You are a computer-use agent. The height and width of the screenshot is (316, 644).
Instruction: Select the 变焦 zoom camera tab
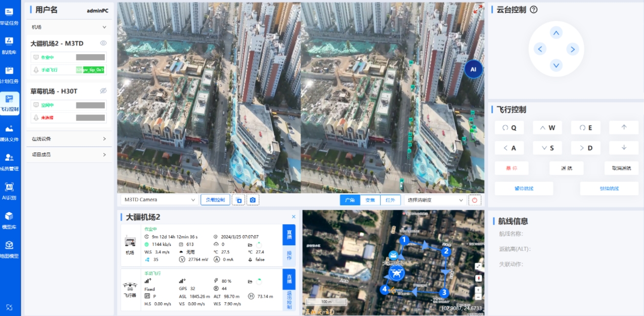[x=370, y=200]
